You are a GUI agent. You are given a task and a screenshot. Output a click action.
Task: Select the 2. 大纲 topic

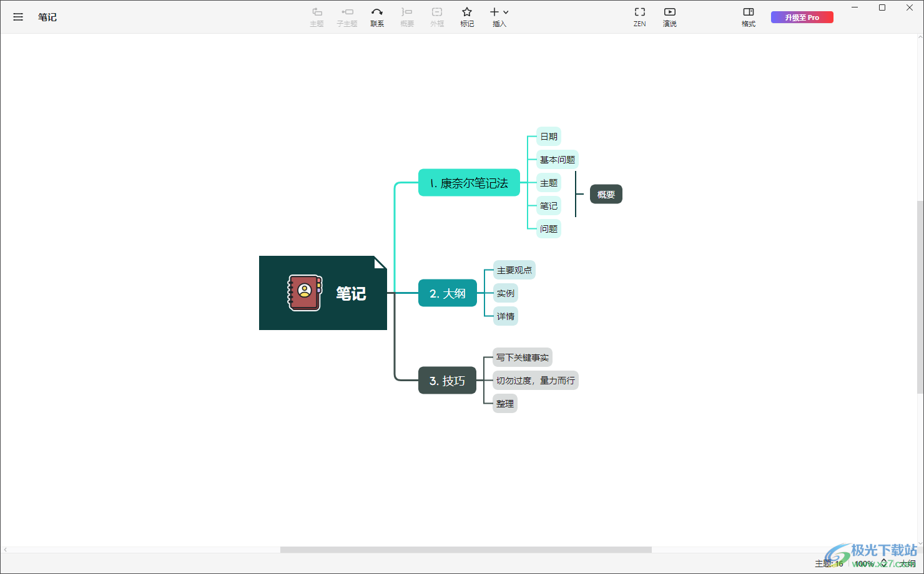(x=448, y=293)
